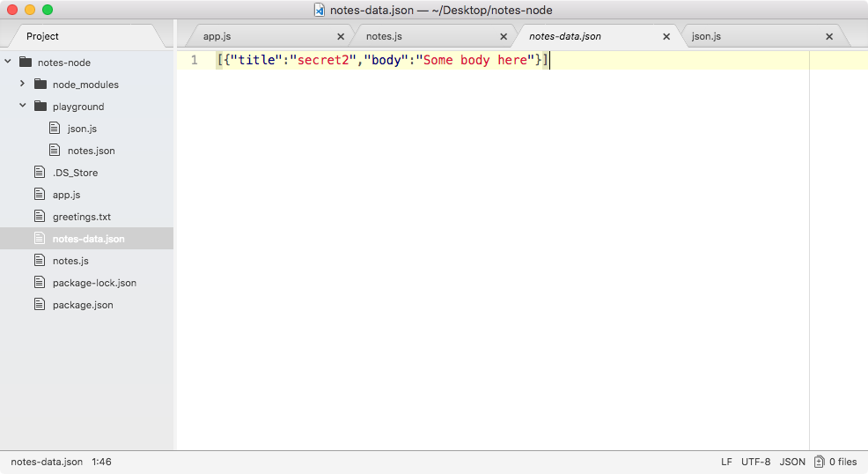Open greetings.txt from the tree
The width and height of the screenshot is (868, 474).
point(82,217)
